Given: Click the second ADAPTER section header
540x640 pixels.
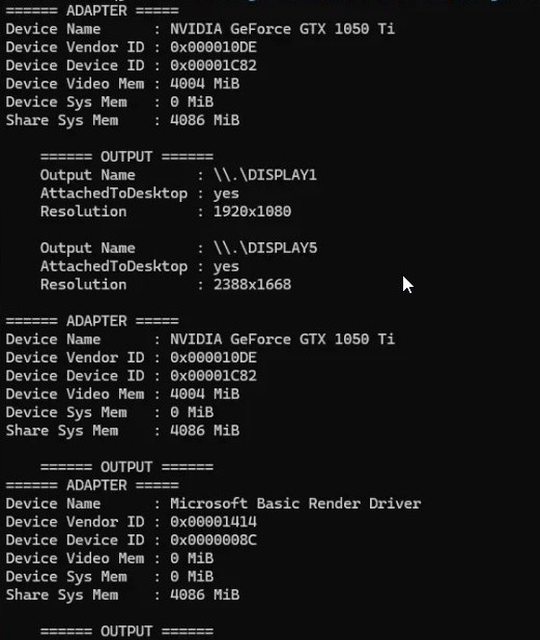Looking at the screenshot, I should coord(92,321).
